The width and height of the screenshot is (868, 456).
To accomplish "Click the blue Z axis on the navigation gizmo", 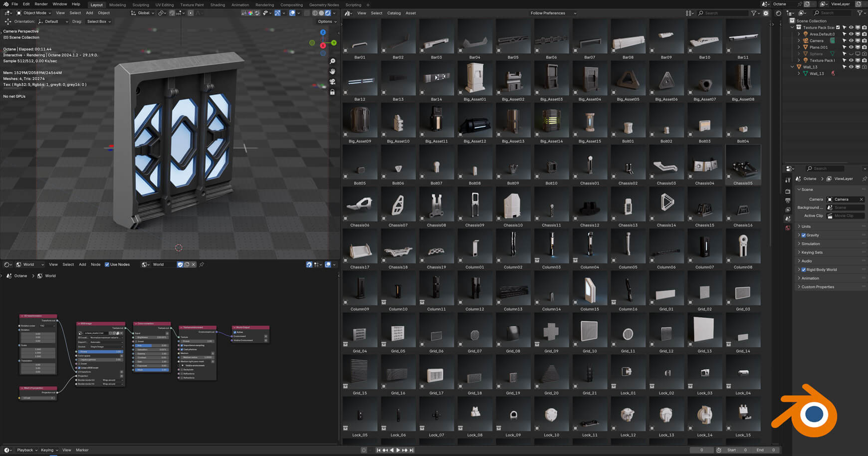I will click(323, 32).
